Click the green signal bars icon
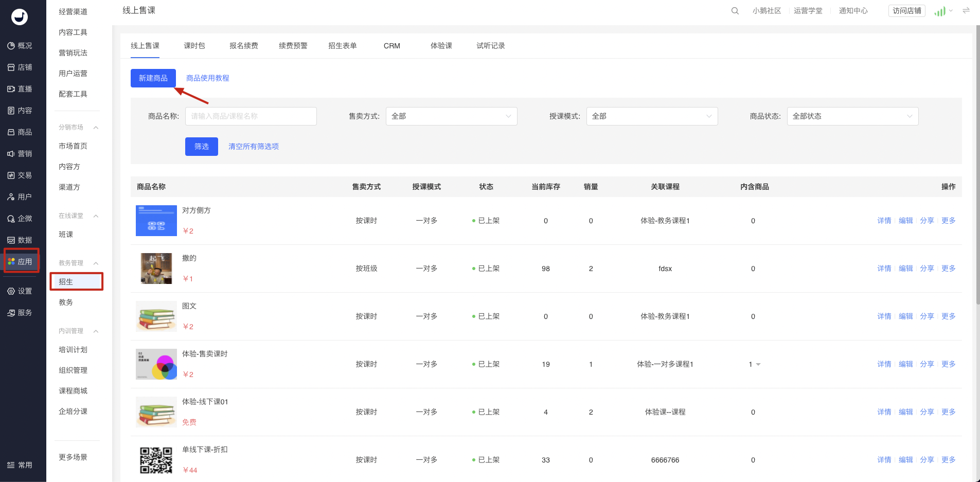Screen dimensions: 980x482 click(x=940, y=11)
